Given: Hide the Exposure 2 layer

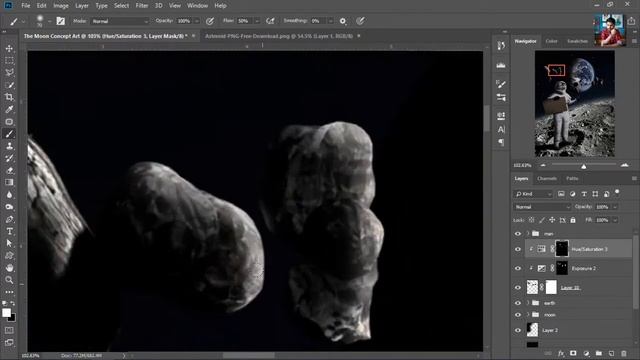Looking at the screenshot, I should [518, 268].
